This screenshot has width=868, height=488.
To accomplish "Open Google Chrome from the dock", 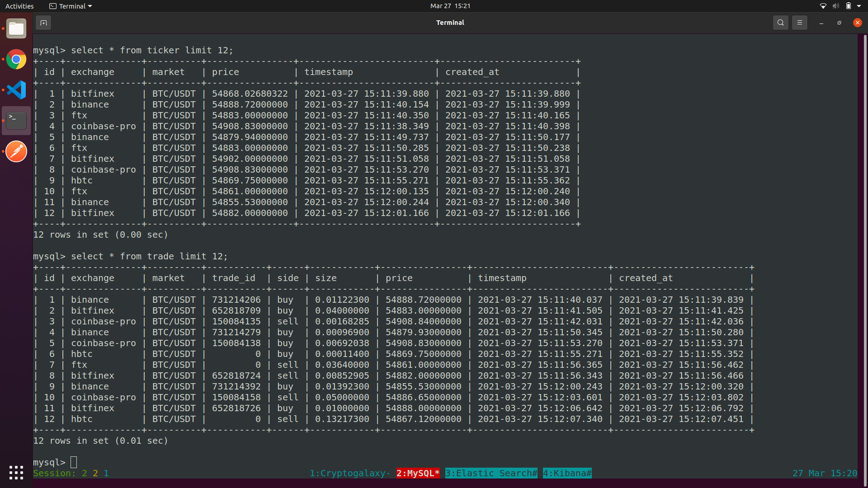I will (x=16, y=59).
